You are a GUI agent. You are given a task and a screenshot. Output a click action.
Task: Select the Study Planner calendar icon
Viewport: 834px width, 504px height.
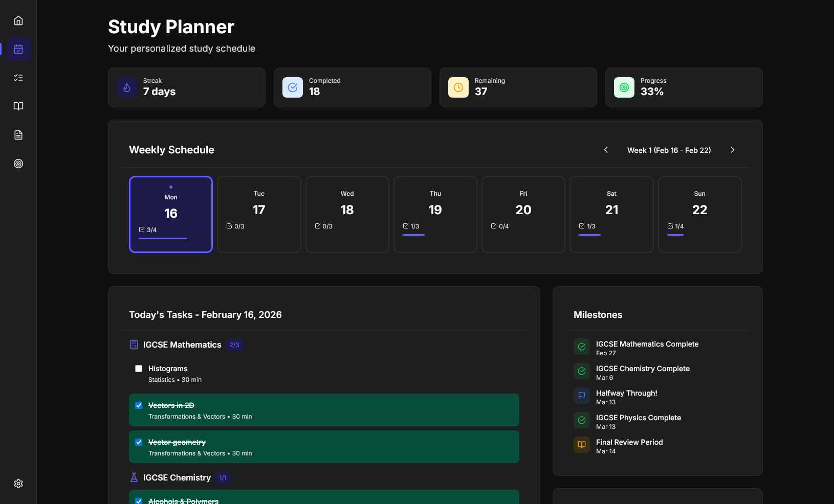[18, 49]
